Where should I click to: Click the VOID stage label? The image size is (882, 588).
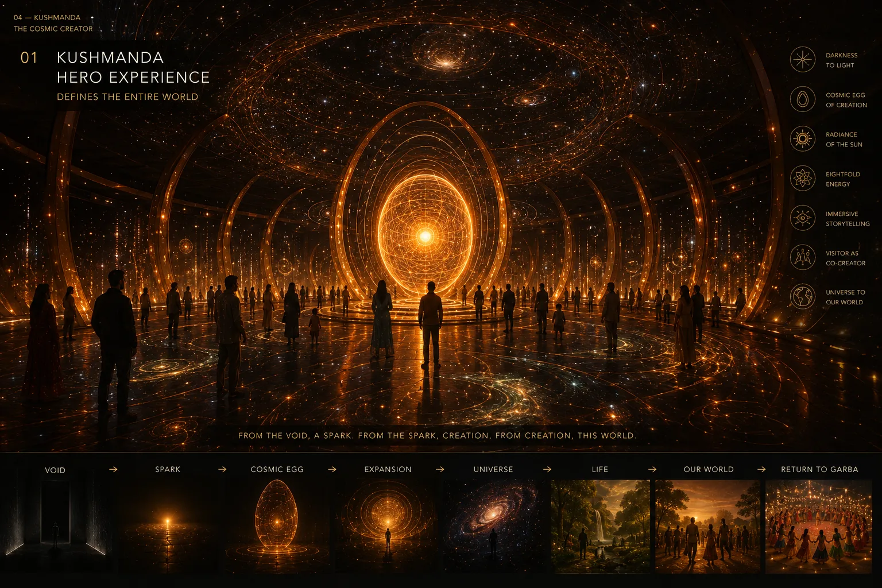55,470
